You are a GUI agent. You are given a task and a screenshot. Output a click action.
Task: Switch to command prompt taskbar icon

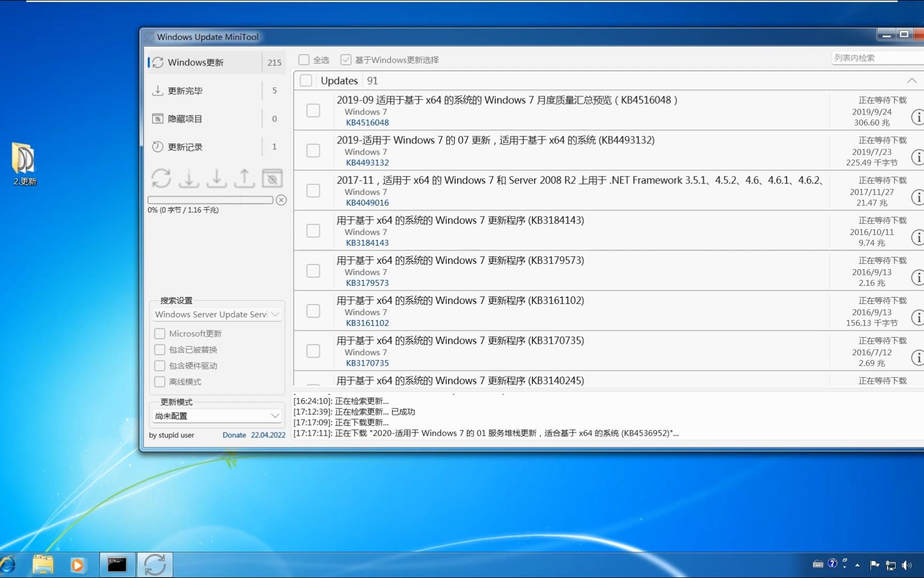click(117, 565)
